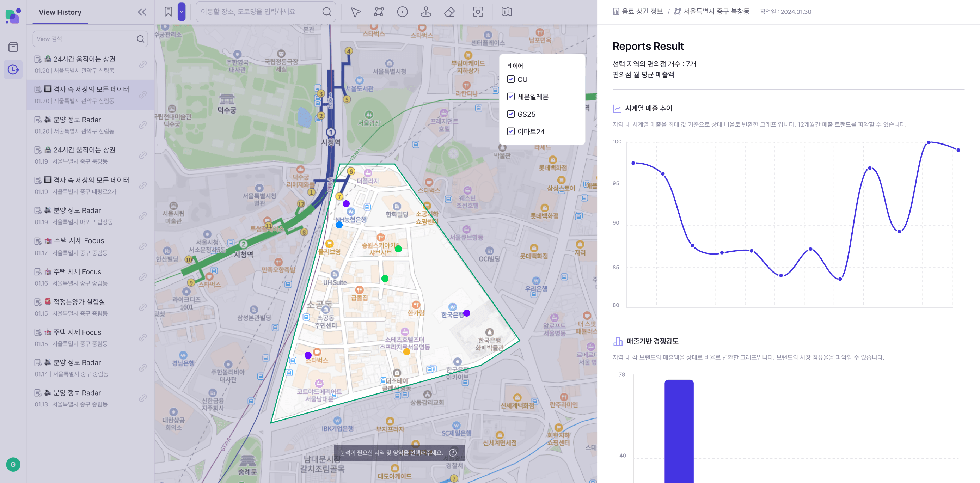The image size is (980, 483).
Task: Click the peak data point on sales trend line
Action: coord(929,142)
